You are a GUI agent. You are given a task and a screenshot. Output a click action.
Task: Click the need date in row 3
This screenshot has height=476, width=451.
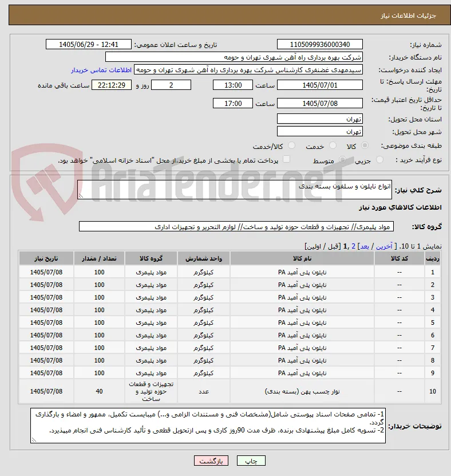click(x=46, y=297)
